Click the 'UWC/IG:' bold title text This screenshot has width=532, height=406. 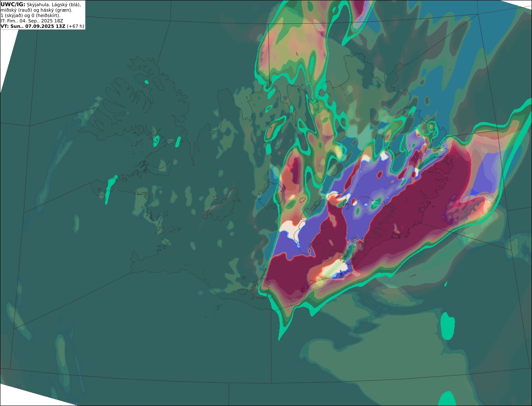point(13,4)
